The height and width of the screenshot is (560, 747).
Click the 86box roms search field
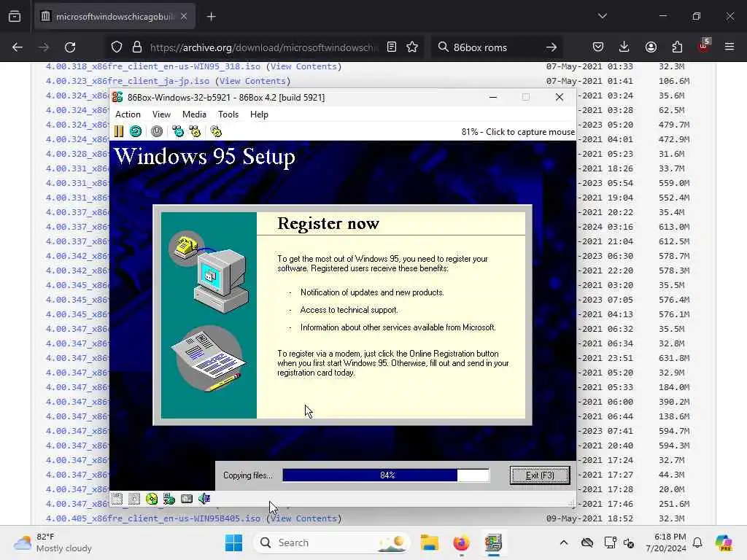click(x=495, y=47)
